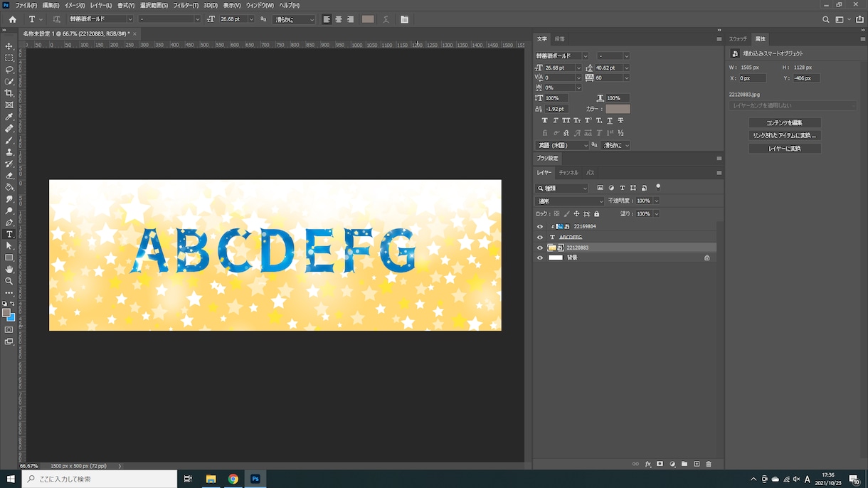Switch to the パス tab
Image resolution: width=868 pixels, height=488 pixels.
pyautogui.click(x=591, y=173)
